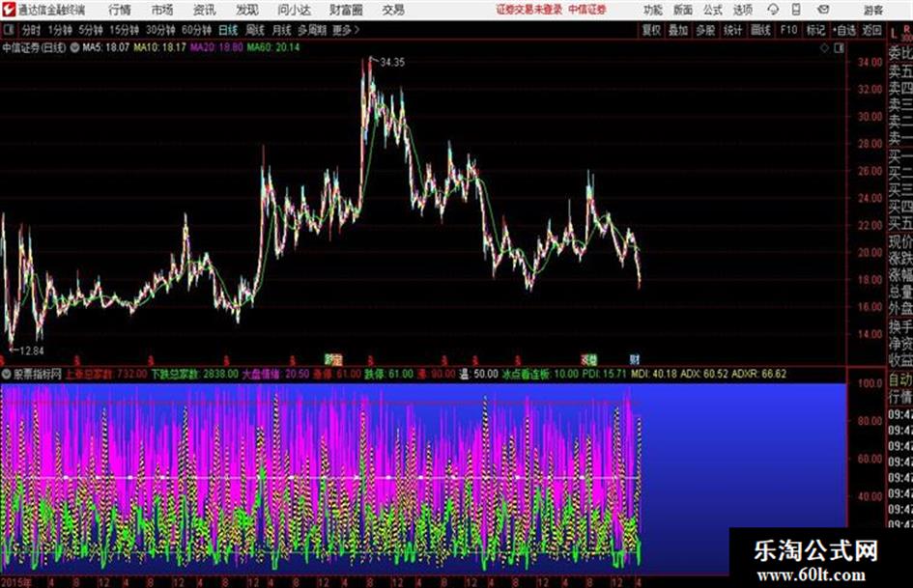Switch to 60分钟 period
The image size is (913, 588).
[196, 30]
